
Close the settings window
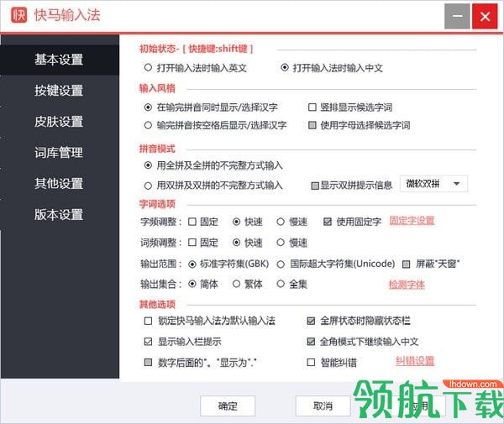pyautogui.click(x=485, y=17)
